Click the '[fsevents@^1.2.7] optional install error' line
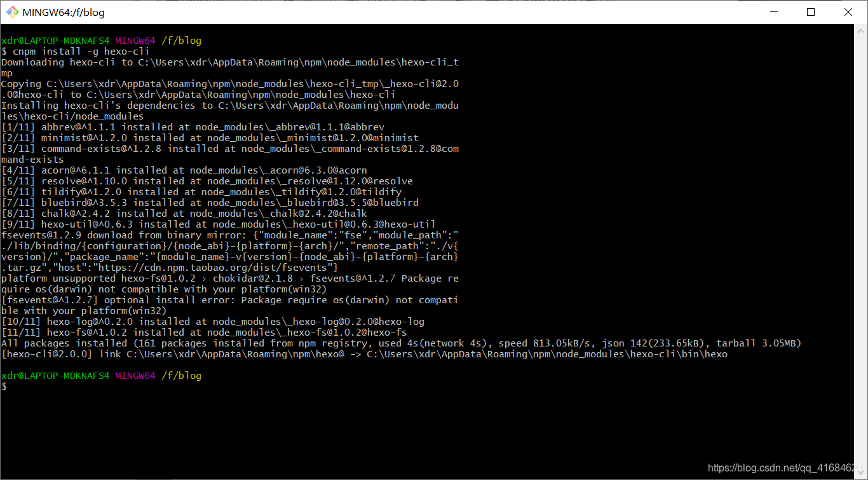This screenshot has width=868, height=480. click(230, 300)
